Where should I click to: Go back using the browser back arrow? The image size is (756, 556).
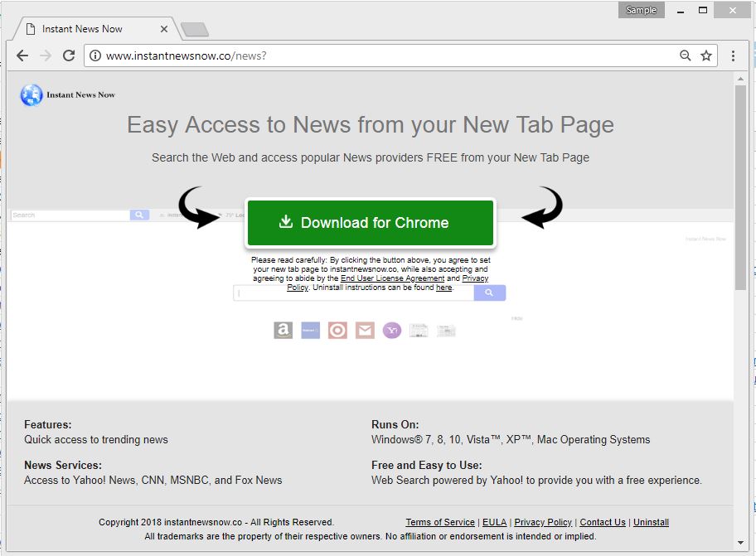(x=22, y=56)
